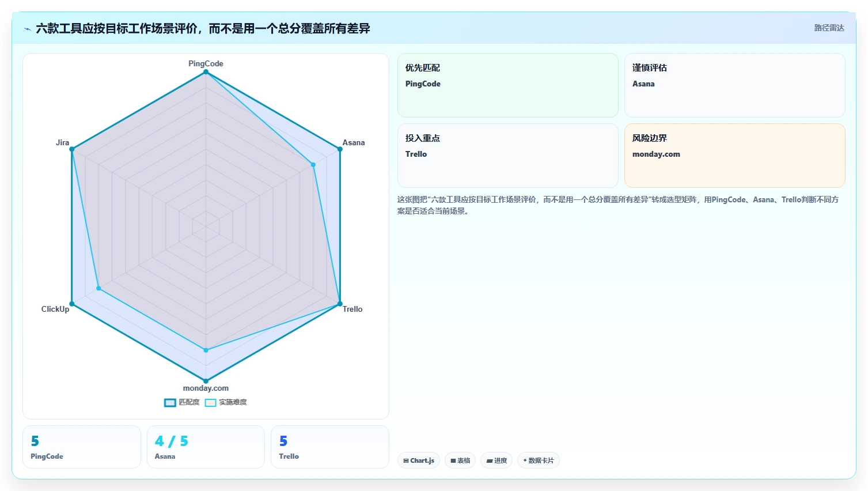Click the inner 实施难度 point above monday.com

[206, 350]
